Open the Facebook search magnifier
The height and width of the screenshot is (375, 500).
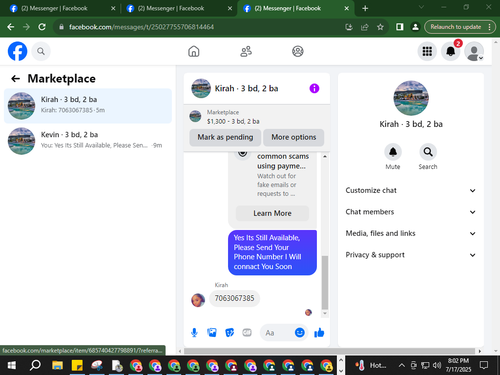tap(41, 51)
